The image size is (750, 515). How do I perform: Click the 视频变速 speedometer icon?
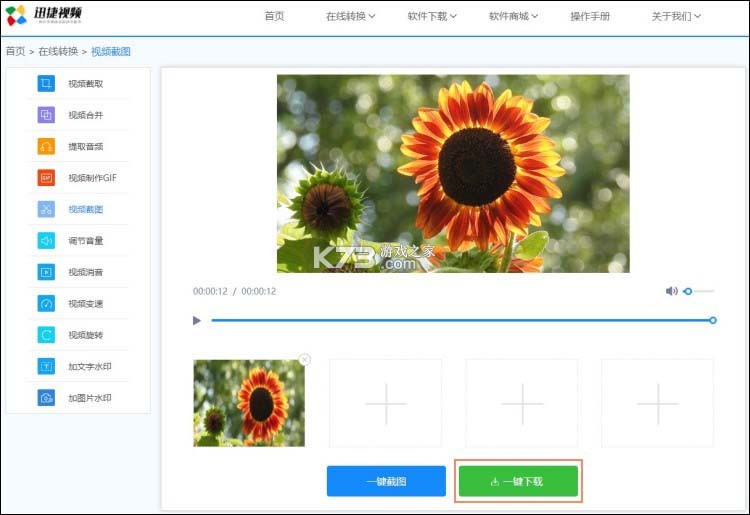[x=46, y=304]
